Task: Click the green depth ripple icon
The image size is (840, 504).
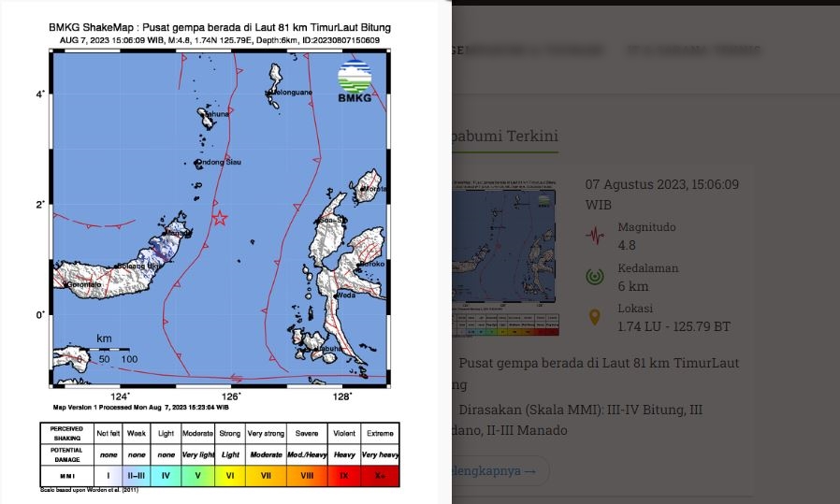Action: (595, 277)
